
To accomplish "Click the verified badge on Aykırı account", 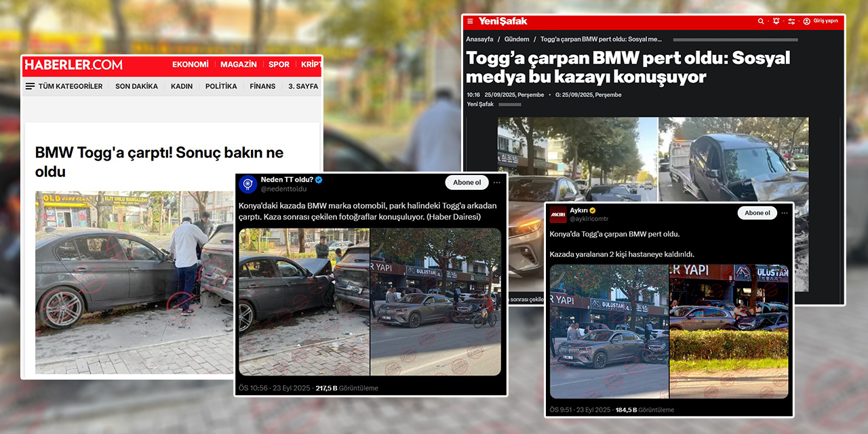I will pos(592,211).
